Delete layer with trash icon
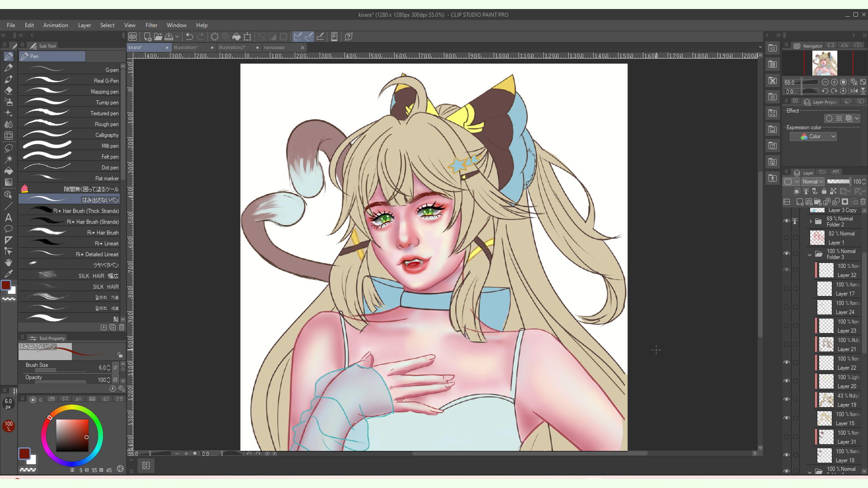This screenshot has height=488, width=868. pos(863,202)
